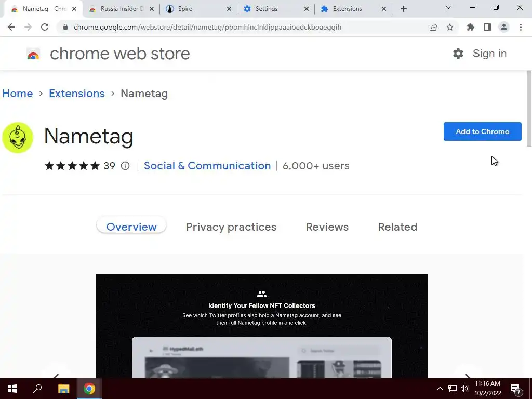Viewport: 532px width, 399px height.
Task: Open Chrome profile avatar menu
Action: pos(504,27)
